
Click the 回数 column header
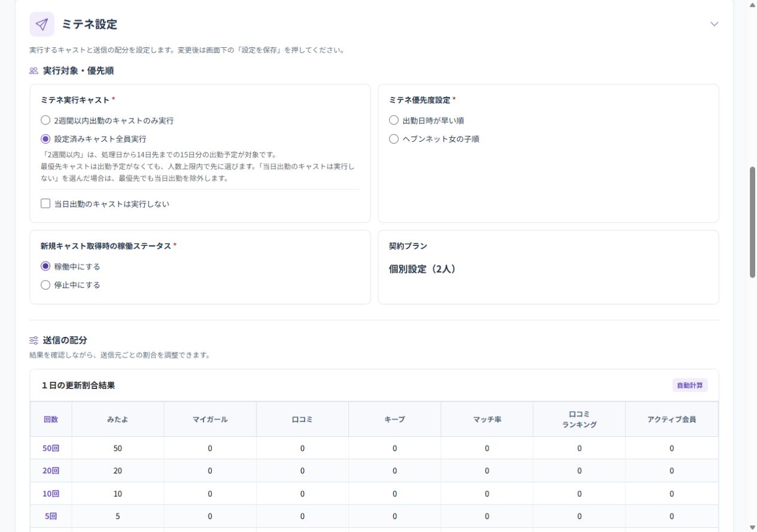point(51,419)
